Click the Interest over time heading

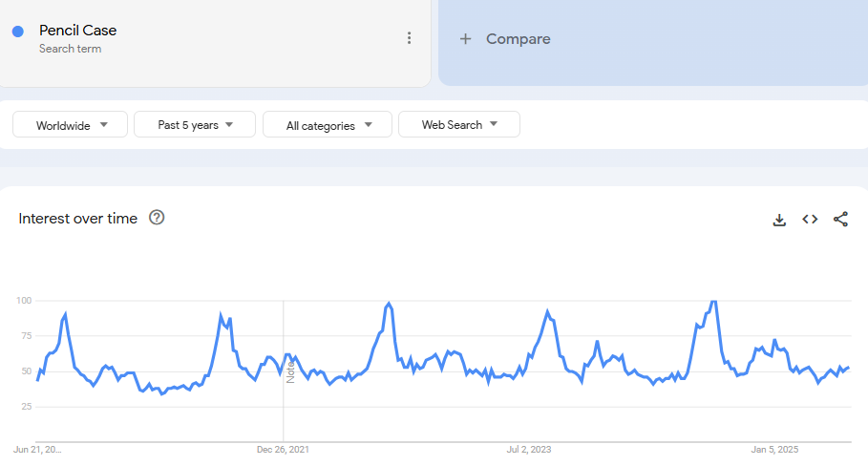(x=77, y=218)
